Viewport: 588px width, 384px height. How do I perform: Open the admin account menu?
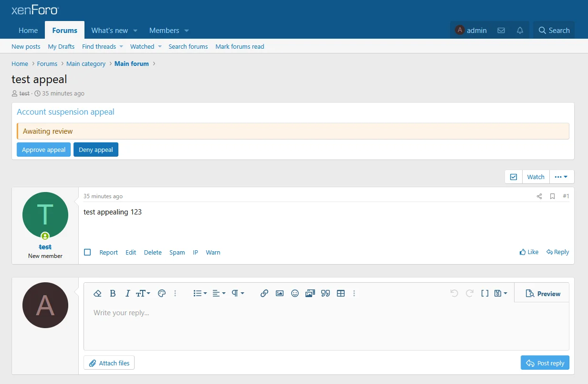click(x=471, y=30)
